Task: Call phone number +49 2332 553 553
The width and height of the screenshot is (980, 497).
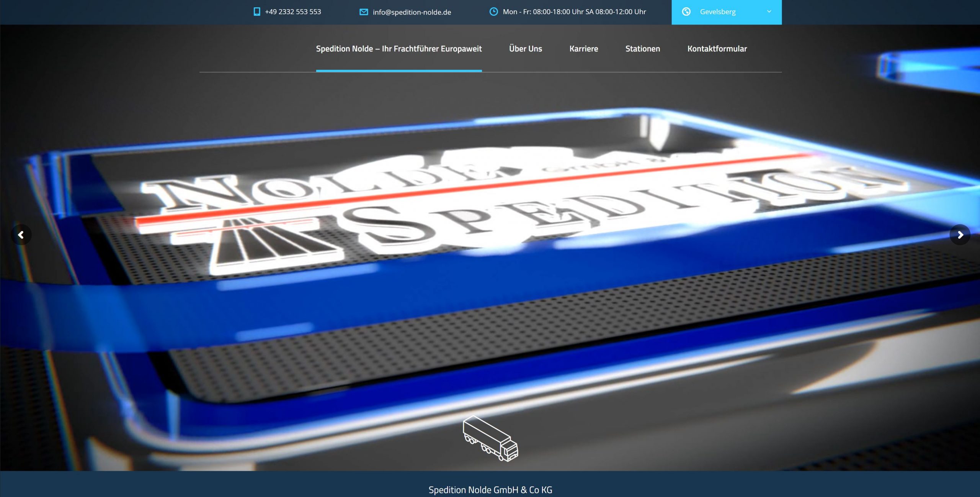Action: coord(293,12)
